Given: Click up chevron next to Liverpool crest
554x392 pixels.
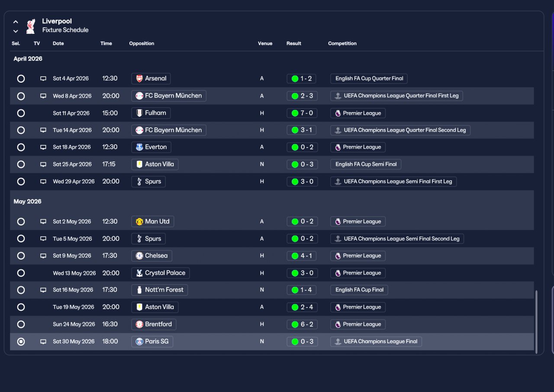Looking at the screenshot, I should click(x=16, y=22).
